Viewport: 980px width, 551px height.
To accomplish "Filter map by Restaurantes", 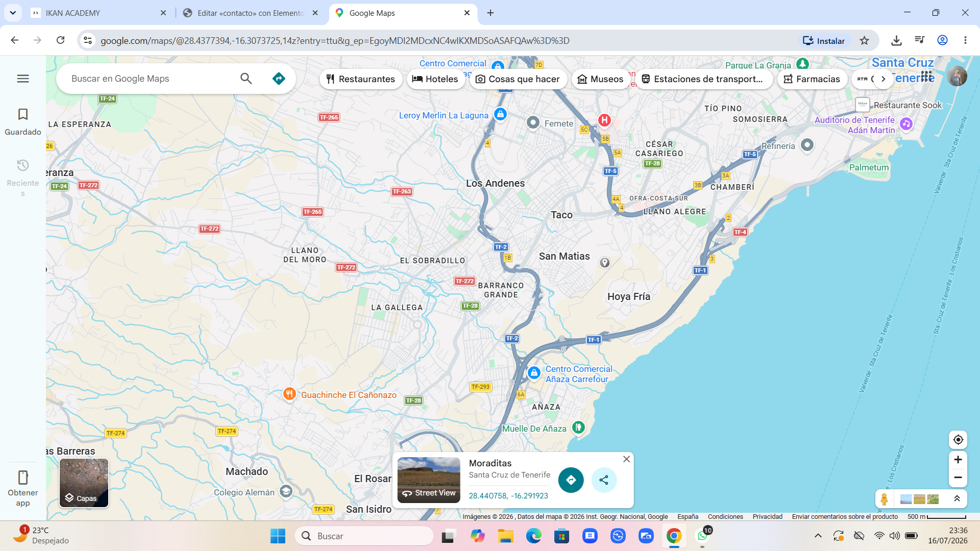I will click(361, 79).
